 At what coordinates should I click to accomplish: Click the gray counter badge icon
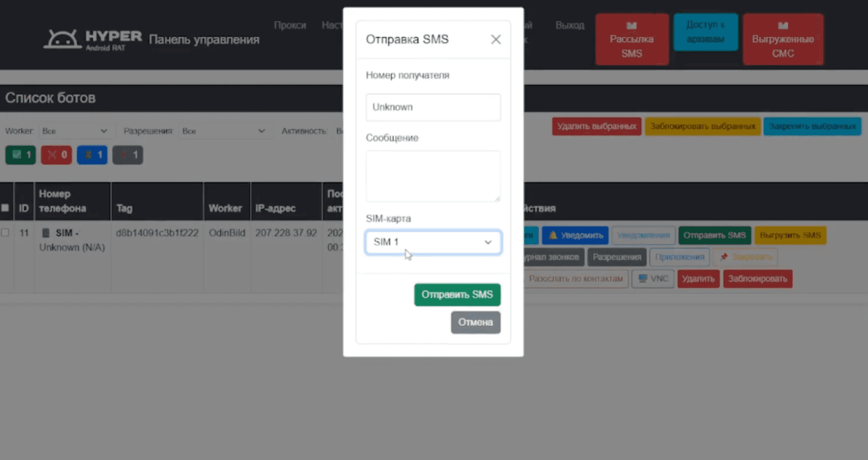coord(124,155)
